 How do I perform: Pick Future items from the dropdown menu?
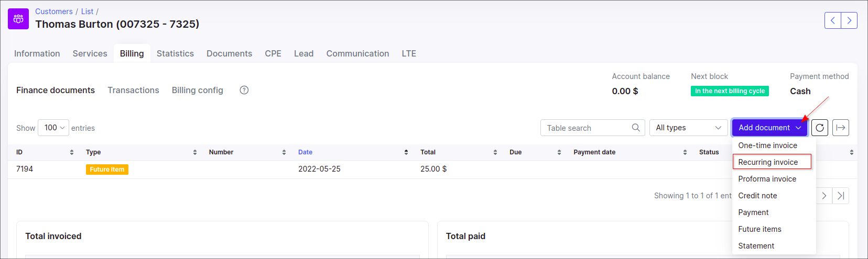(x=759, y=229)
